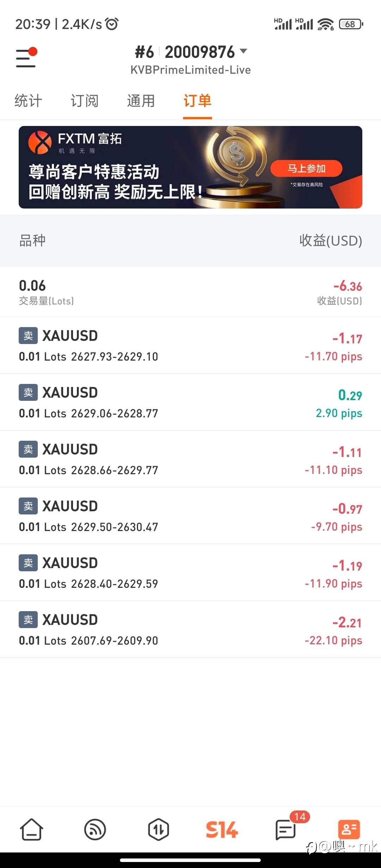
Task: Expand account 20009876 dropdown arrow
Action: pyautogui.click(x=243, y=51)
